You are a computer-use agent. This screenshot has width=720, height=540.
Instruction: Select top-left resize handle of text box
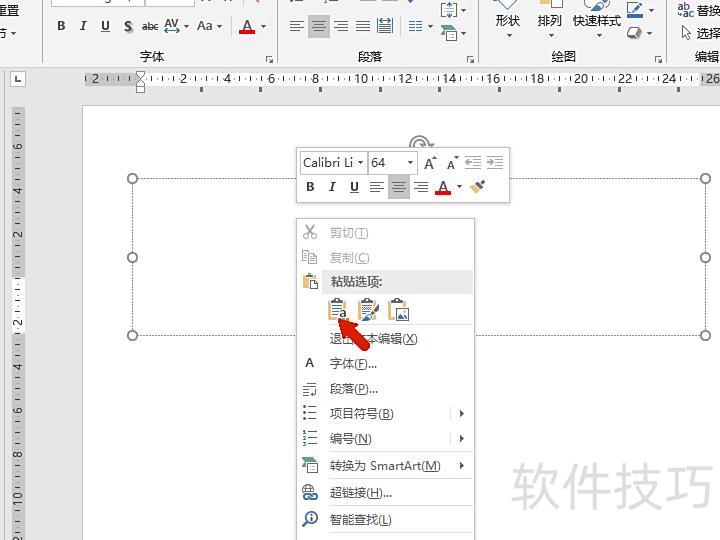[x=132, y=178]
